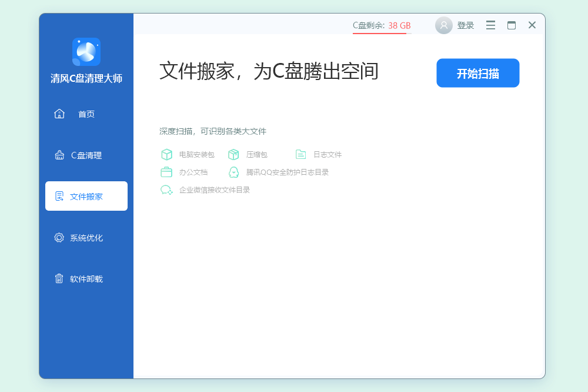The width and height of the screenshot is (588, 392).
Task: Open 系统优化 via its gear icon
Action: click(x=59, y=237)
